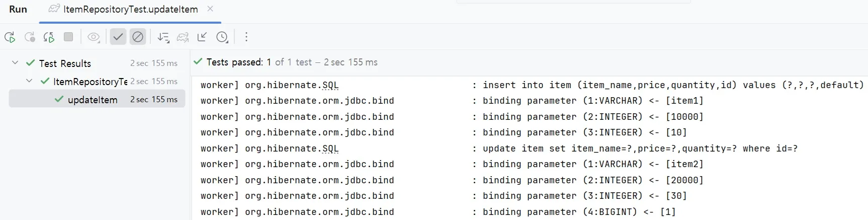This screenshot has height=220, width=868.
Task: Close the ItemRepositoryTest.updateItem tab
Action: pyautogui.click(x=210, y=9)
